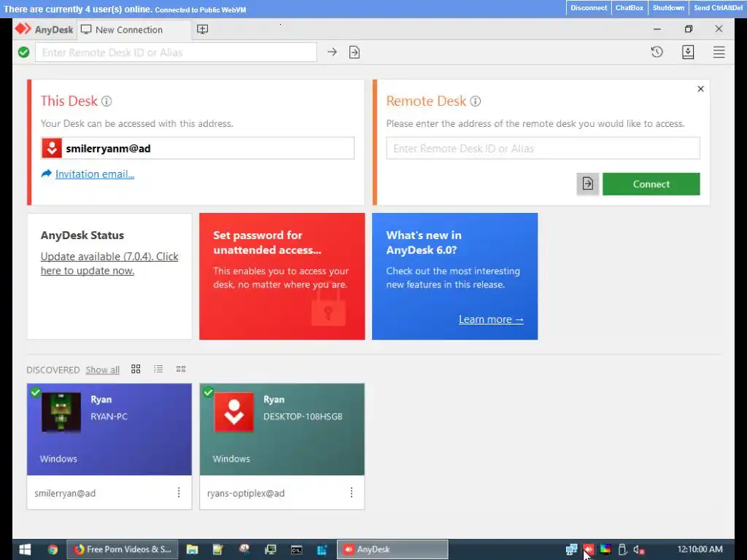Click file transfer icon beside address bar
747x560 pixels.
[355, 52]
